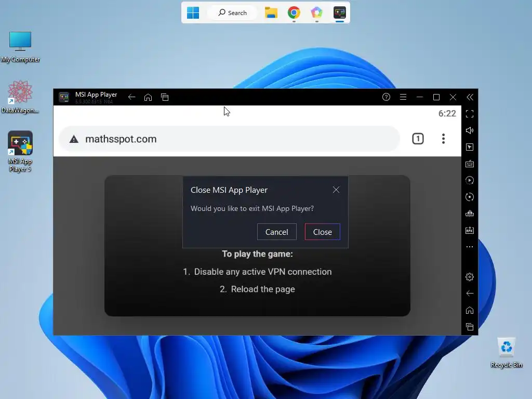Click the site warning triangle icon
Viewport: 532px width, 399px height.
(74, 139)
